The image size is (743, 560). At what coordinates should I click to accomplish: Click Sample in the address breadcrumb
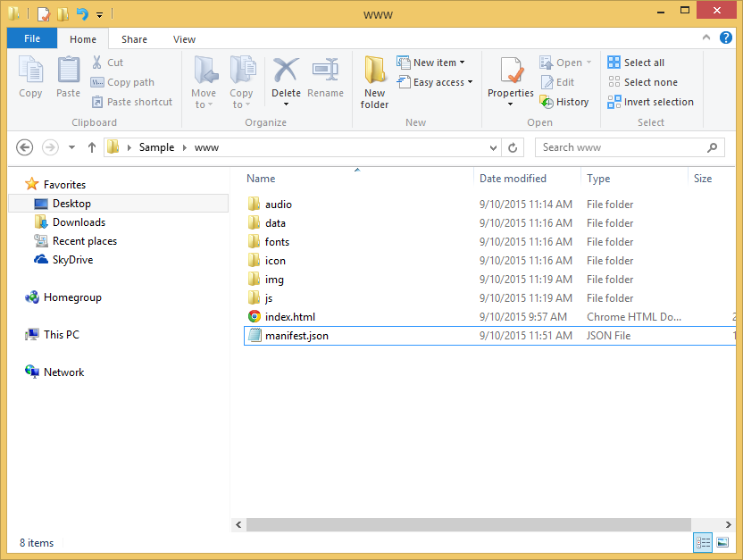click(156, 147)
